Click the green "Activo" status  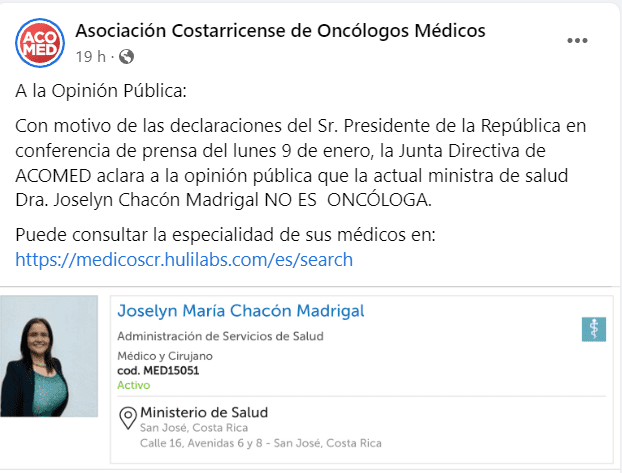(x=132, y=384)
